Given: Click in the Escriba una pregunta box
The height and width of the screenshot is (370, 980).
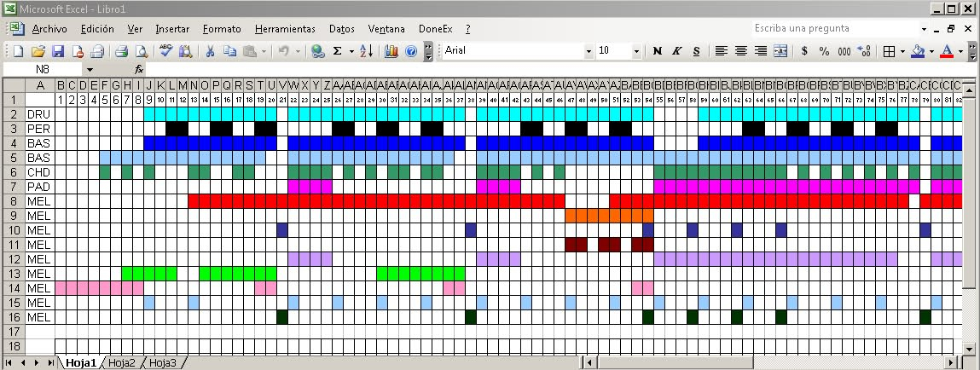Looking at the screenshot, I should click(x=834, y=28).
